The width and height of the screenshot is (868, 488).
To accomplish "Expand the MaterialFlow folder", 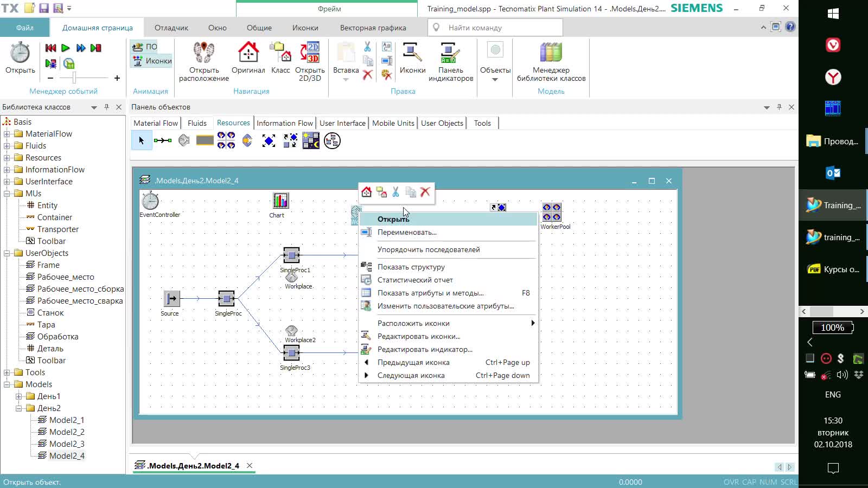I will click(x=7, y=134).
